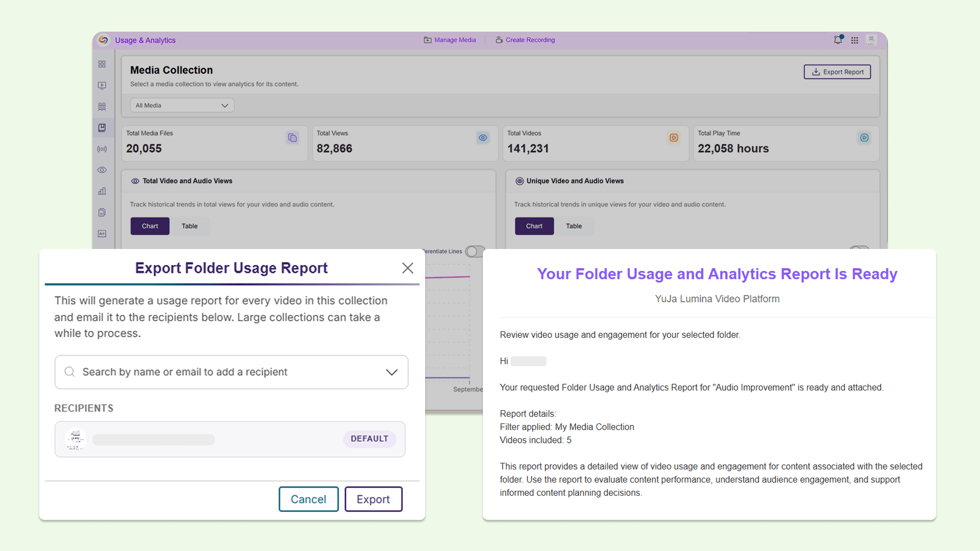Open the live broadcast icon in sidebar
The width and height of the screenshot is (980, 551).
(102, 149)
